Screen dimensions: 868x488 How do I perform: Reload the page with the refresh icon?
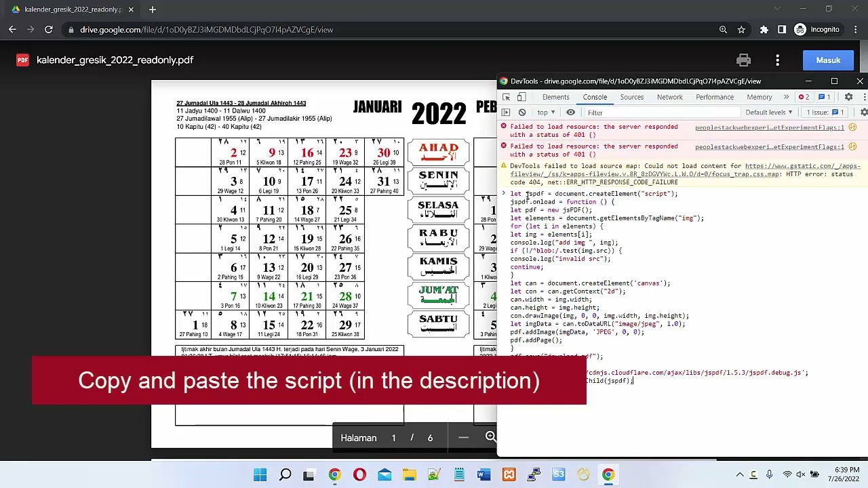49,30
